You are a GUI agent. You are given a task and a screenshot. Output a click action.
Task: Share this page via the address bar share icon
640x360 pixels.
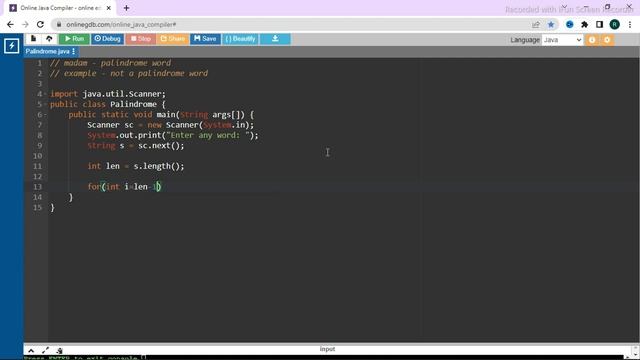tap(536, 24)
